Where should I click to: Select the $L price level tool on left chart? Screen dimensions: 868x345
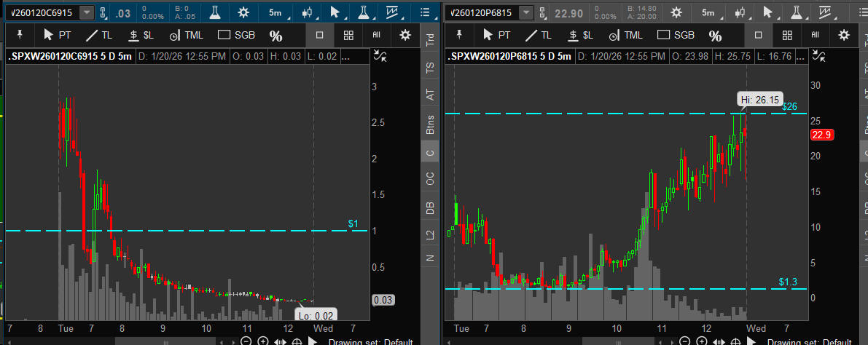pos(142,35)
